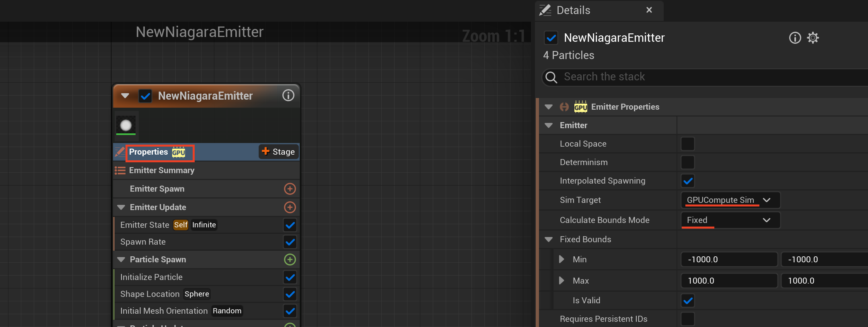Toggle Initial Mesh Orientation module checkbox
This screenshot has height=327, width=868.
point(290,311)
